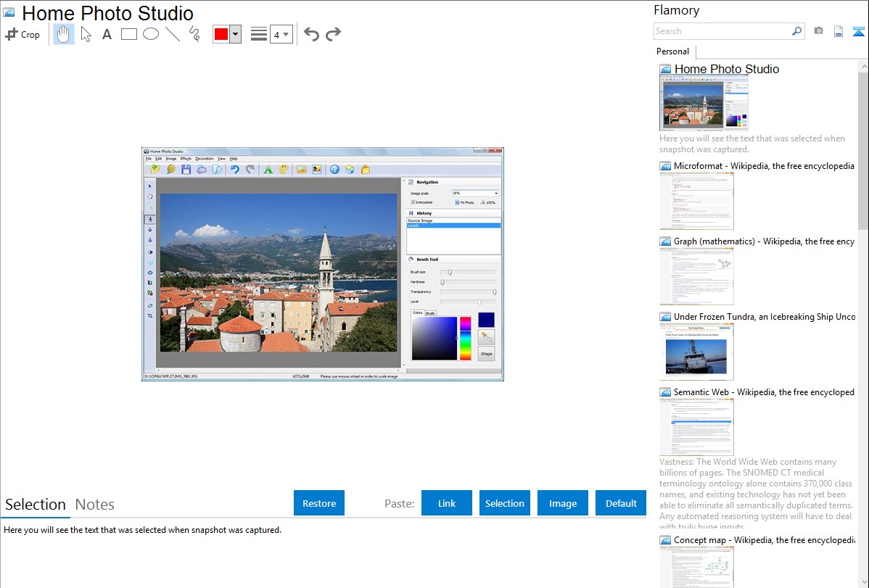Open Concept map - Wikipedia title
This screenshot has height=588, width=869.
point(764,540)
